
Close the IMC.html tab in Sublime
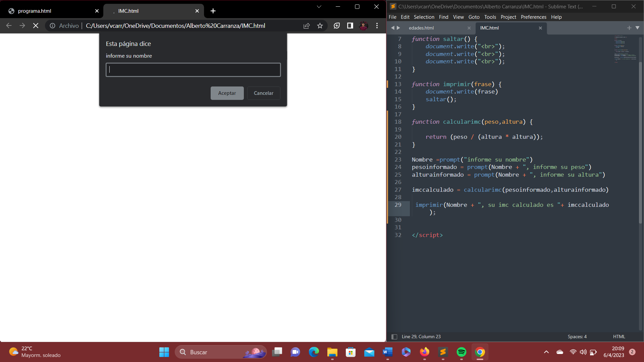(540, 28)
